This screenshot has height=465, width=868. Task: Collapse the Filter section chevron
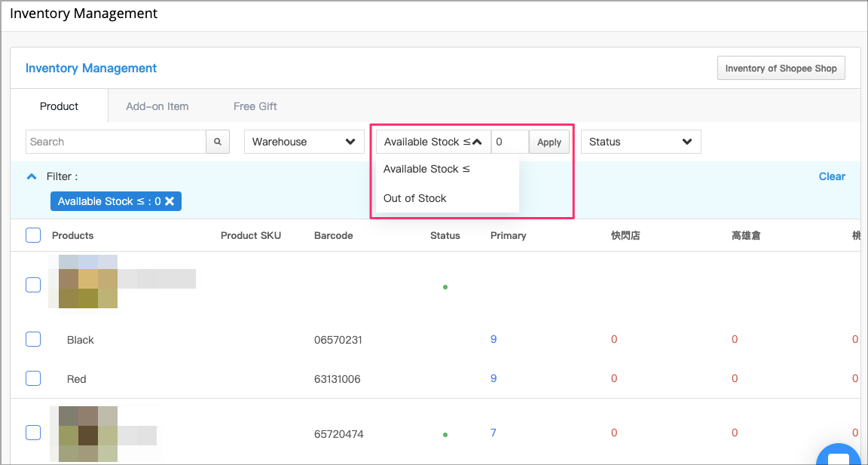pyautogui.click(x=32, y=176)
